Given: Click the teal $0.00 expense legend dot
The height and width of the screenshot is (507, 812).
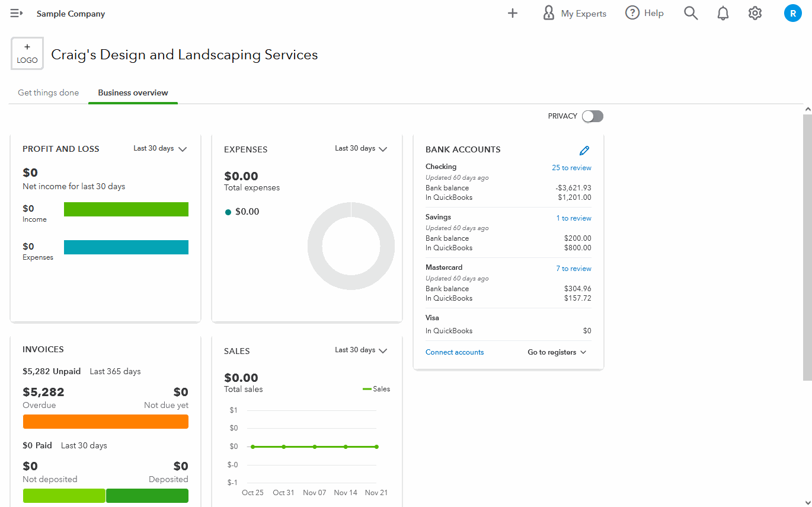Looking at the screenshot, I should 228,212.
